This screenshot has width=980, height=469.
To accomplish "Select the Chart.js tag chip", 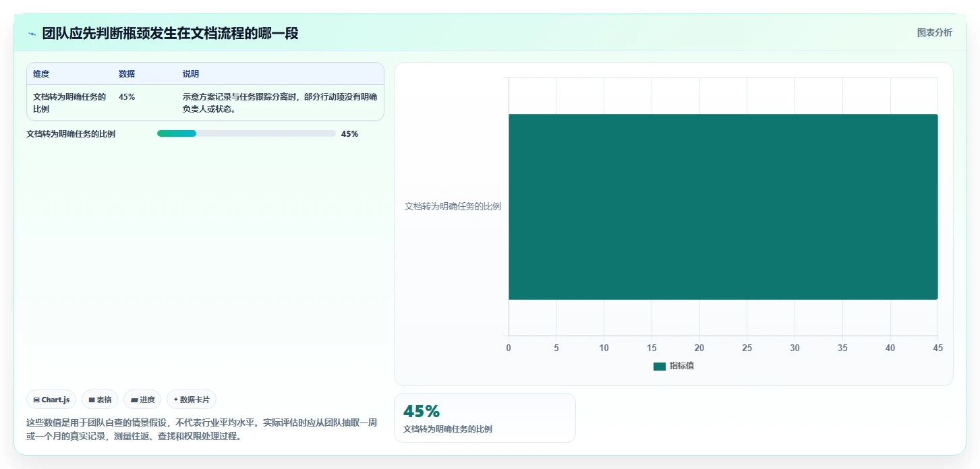I will tap(51, 400).
